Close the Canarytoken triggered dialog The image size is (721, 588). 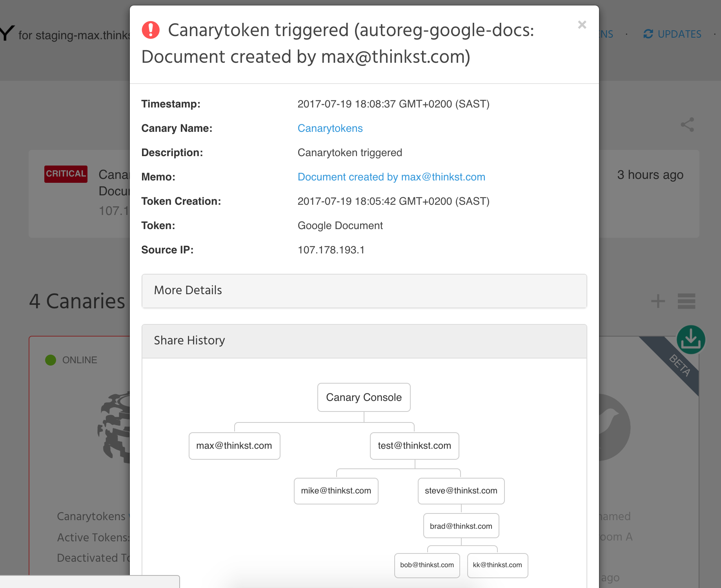point(582,25)
